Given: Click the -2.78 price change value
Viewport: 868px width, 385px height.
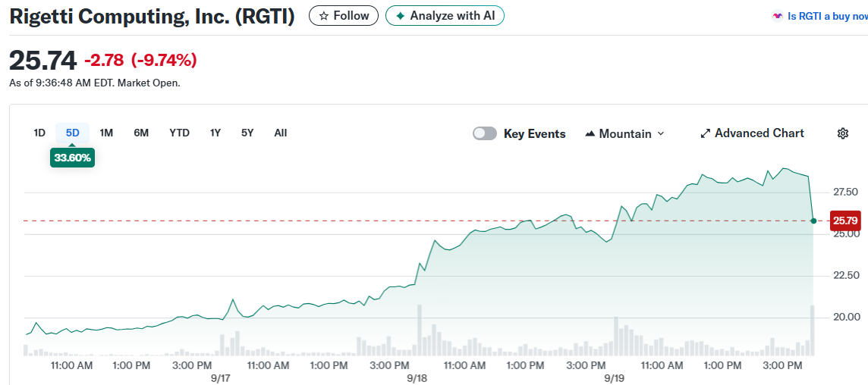Looking at the screenshot, I should pos(105,61).
